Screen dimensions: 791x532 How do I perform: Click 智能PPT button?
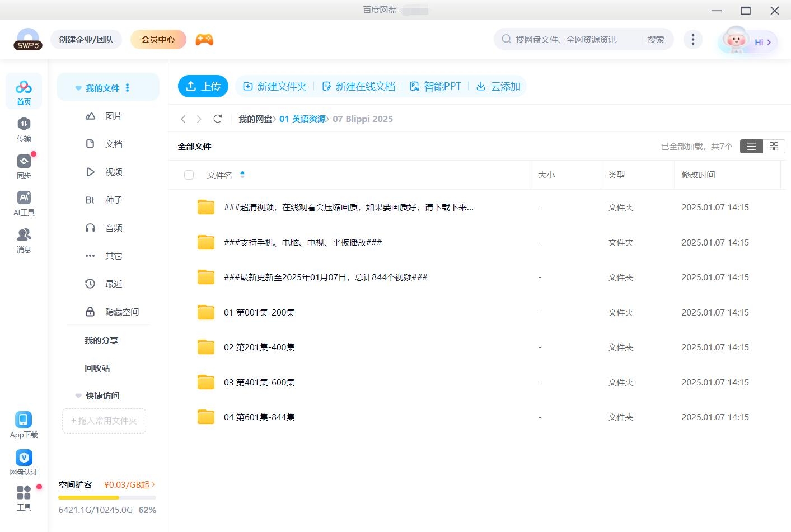pos(436,86)
